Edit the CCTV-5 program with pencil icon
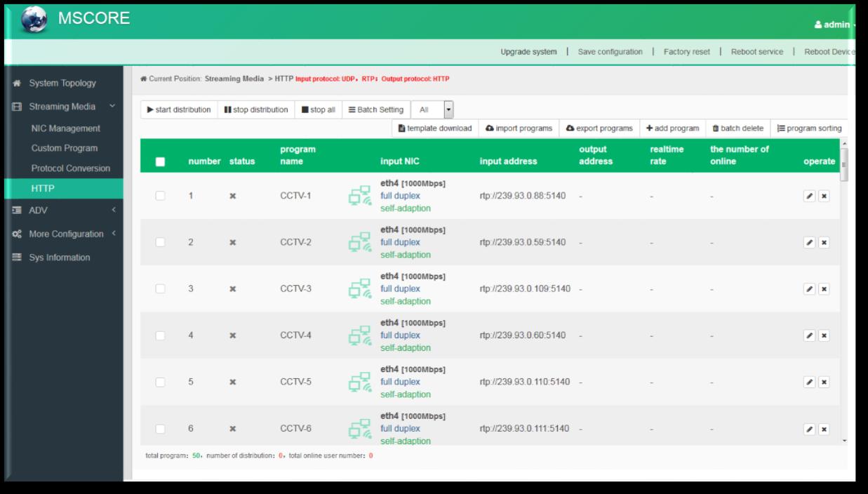 [810, 382]
